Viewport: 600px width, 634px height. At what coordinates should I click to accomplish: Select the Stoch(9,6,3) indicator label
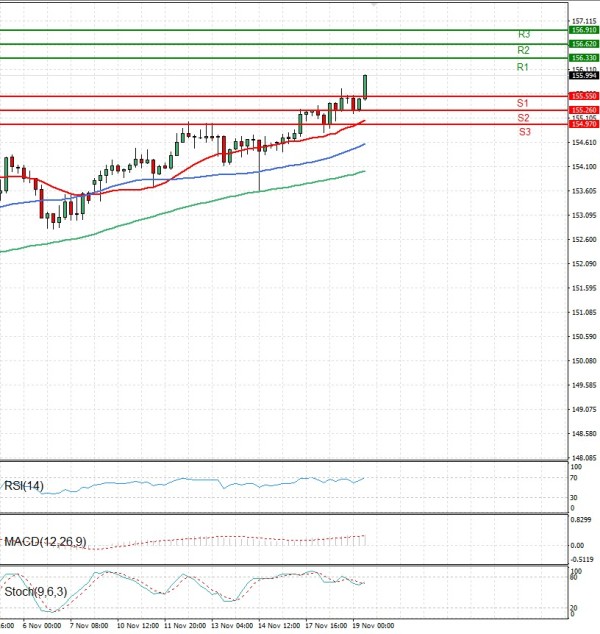pos(37,591)
